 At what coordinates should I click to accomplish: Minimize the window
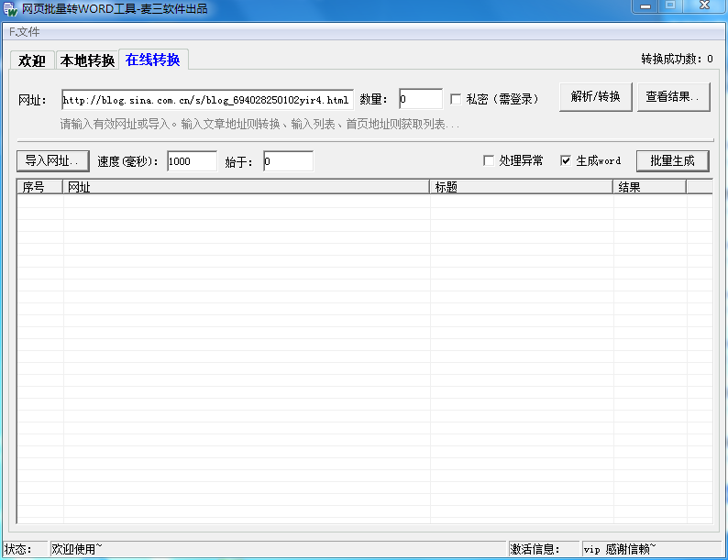pyautogui.click(x=645, y=6)
